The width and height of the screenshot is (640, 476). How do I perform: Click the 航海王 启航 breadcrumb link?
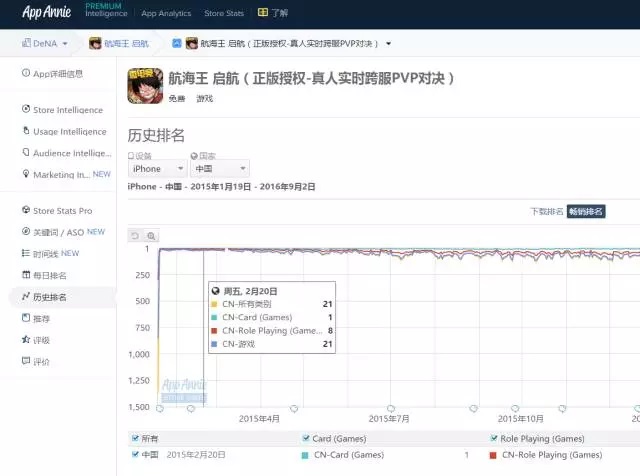coord(127,43)
